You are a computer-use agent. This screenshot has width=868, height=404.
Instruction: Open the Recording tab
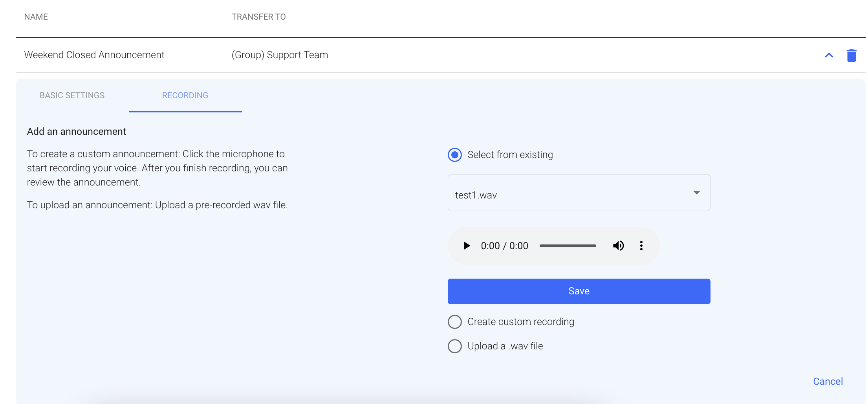(x=185, y=95)
